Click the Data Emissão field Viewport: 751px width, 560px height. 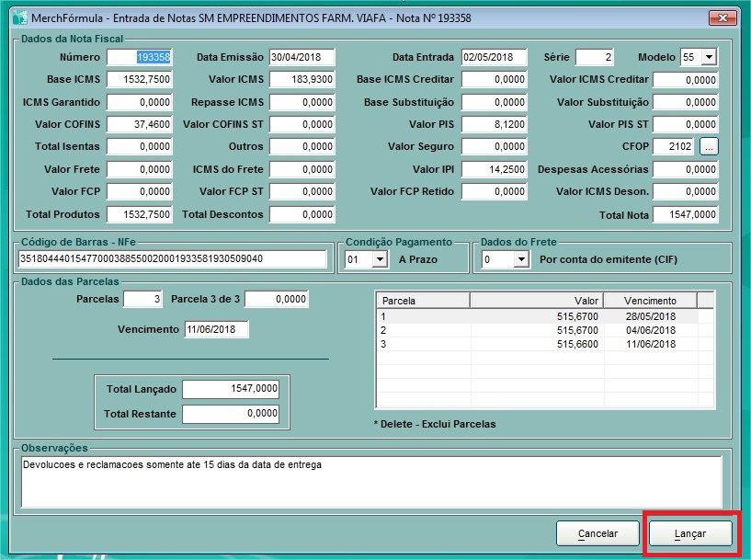[x=302, y=57]
